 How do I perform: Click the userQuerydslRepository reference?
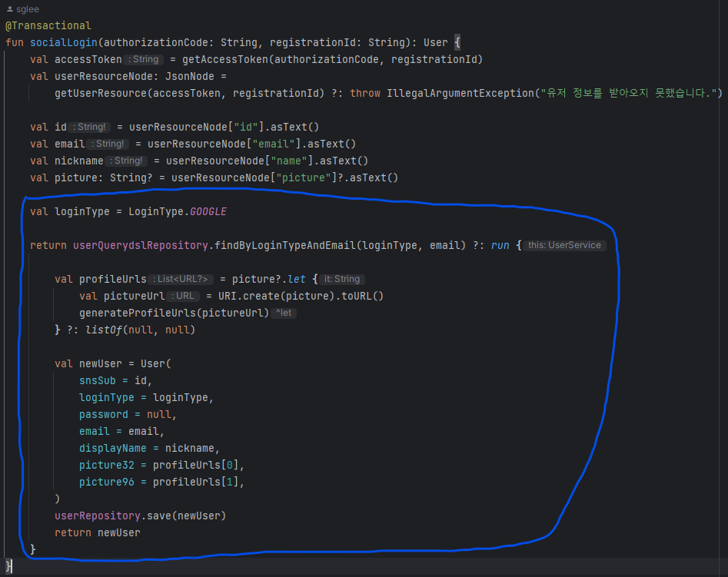coord(141,245)
